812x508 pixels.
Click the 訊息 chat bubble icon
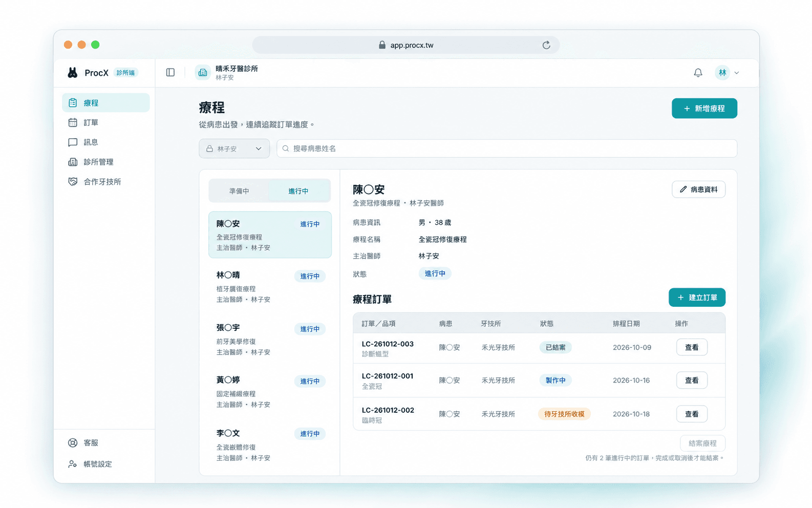click(73, 142)
